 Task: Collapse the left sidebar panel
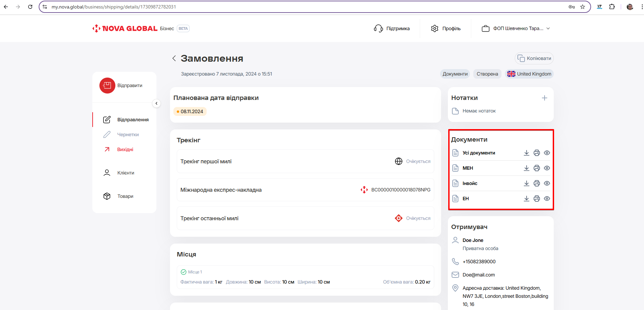pos(156,103)
